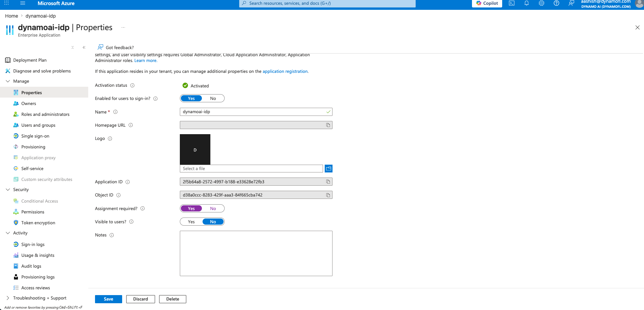Show info tooltip for Activation status
Screen dimensions: 644x310
[132, 85]
